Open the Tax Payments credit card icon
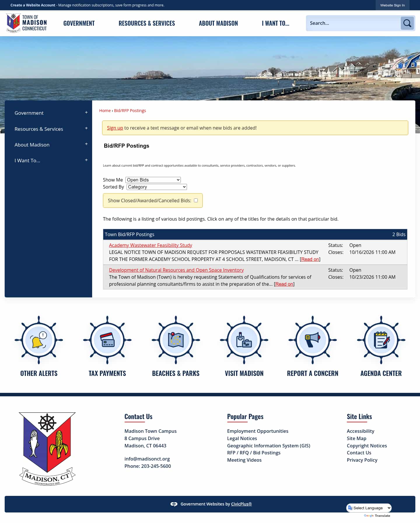Image resolution: width=420 pixels, height=523 pixels. (x=107, y=340)
